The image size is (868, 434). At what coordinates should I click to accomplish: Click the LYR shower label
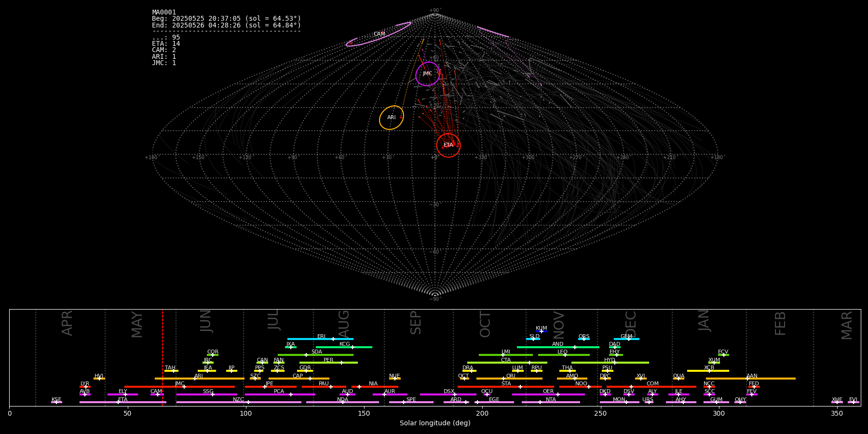pyautogui.click(x=85, y=384)
